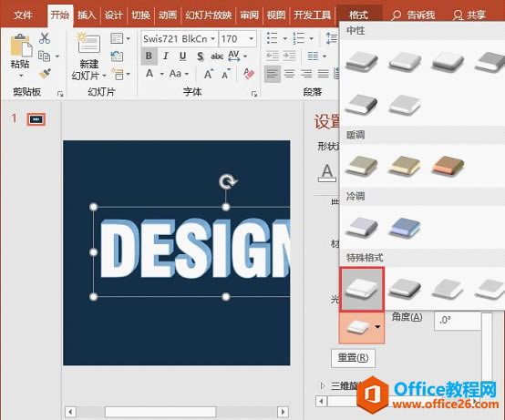Image resolution: width=505 pixels, height=420 pixels.
Task: Click the Reset slide icon
Action: tap(117, 56)
